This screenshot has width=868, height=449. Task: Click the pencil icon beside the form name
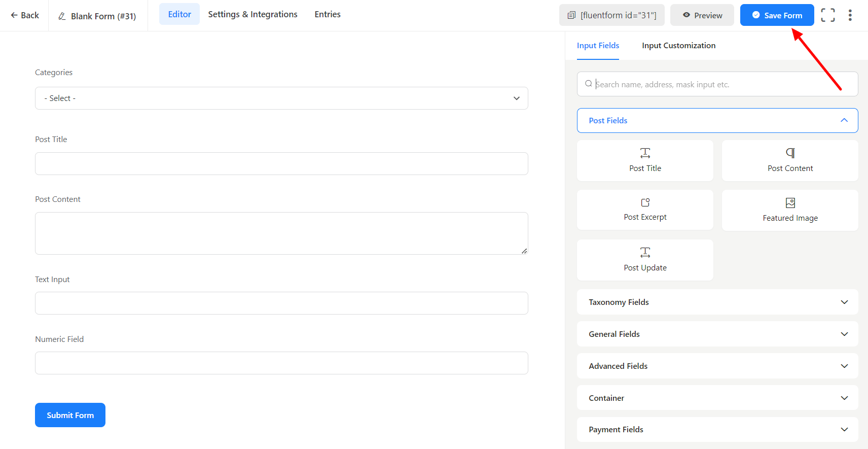[62, 16]
